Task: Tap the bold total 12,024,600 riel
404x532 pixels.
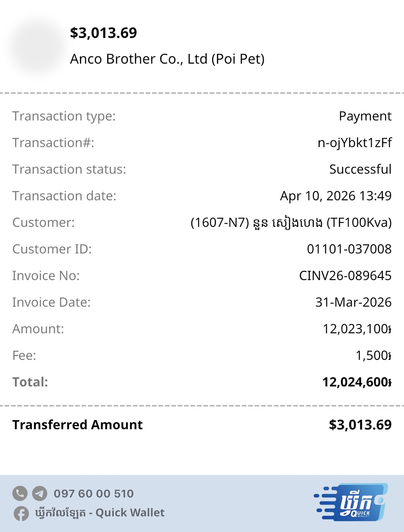Action: pos(357,382)
